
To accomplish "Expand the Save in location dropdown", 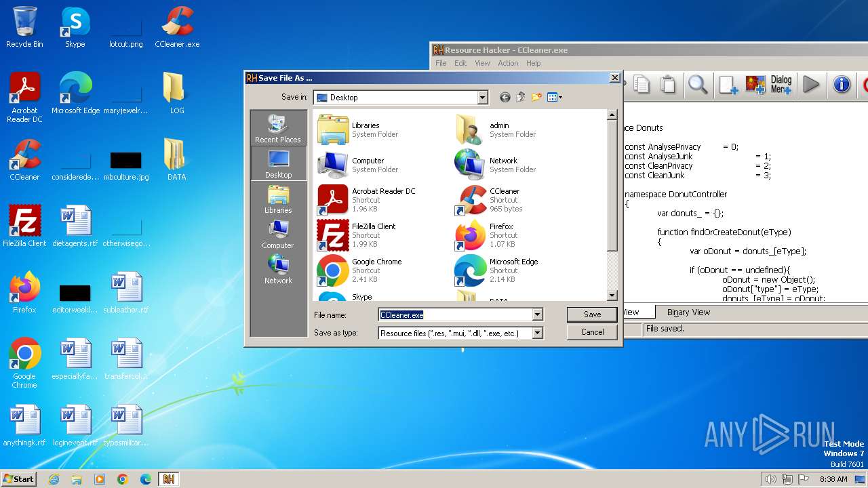I will (x=482, y=98).
